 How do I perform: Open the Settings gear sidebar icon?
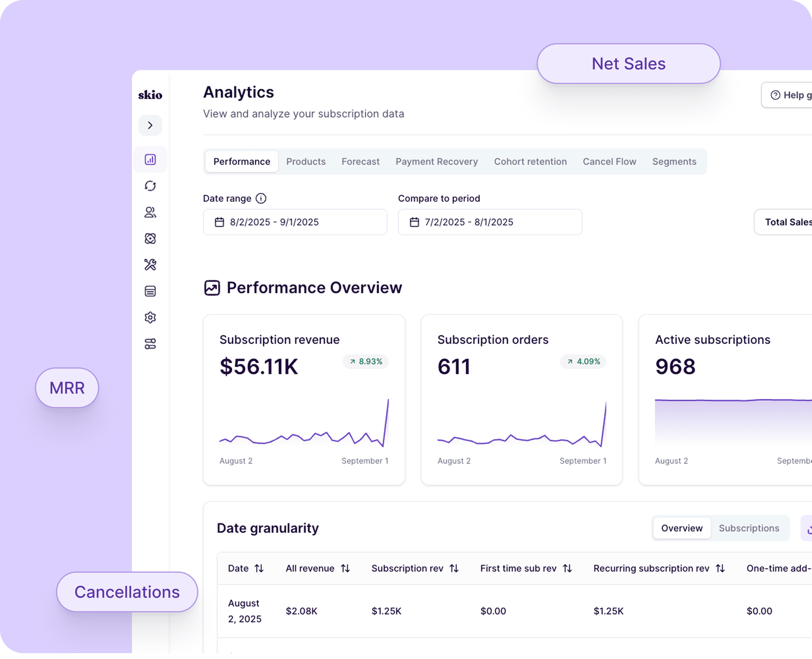150,317
